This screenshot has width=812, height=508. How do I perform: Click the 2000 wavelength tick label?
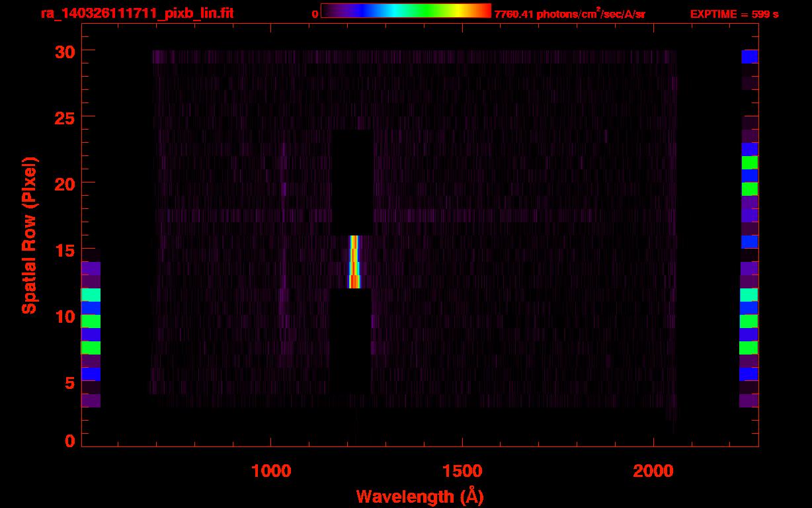653,471
